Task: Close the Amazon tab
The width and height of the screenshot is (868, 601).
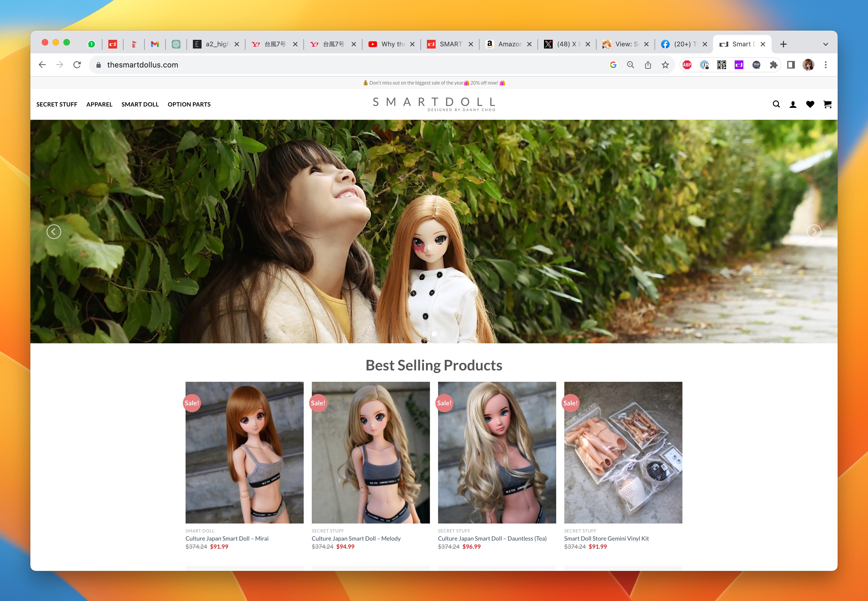Action: click(529, 44)
